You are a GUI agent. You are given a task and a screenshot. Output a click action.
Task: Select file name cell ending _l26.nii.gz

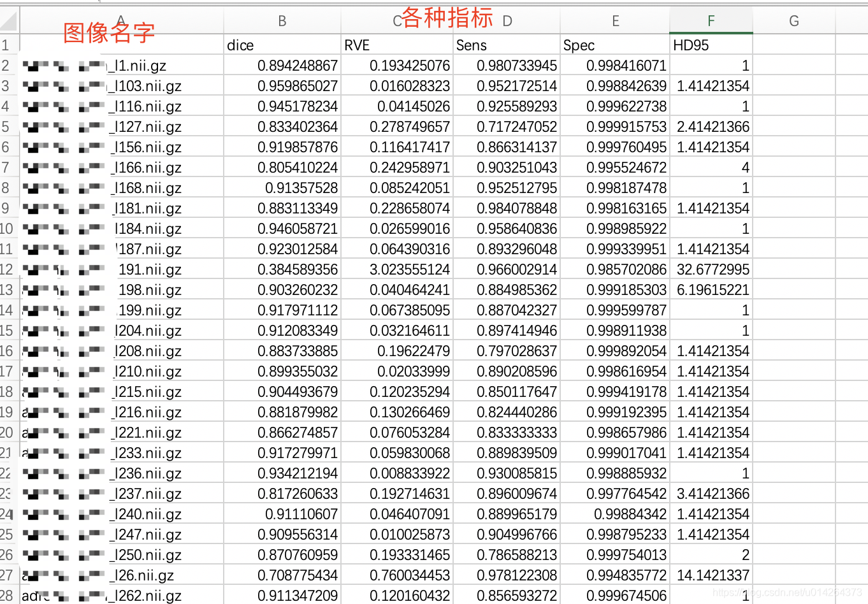click(x=122, y=575)
